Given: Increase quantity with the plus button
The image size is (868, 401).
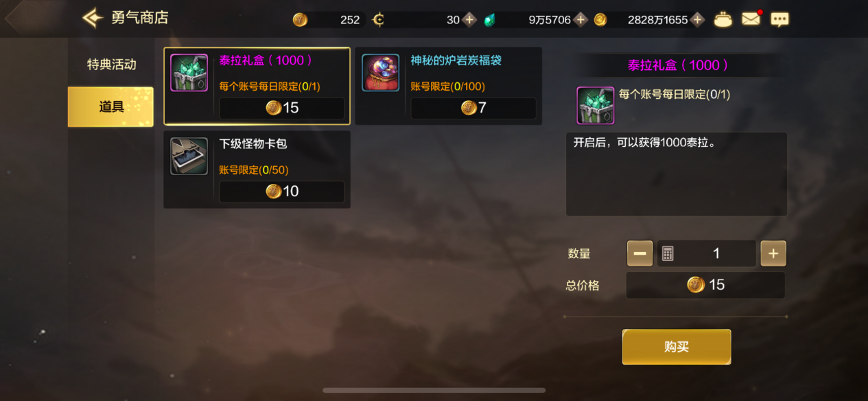Looking at the screenshot, I should pyautogui.click(x=773, y=253).
